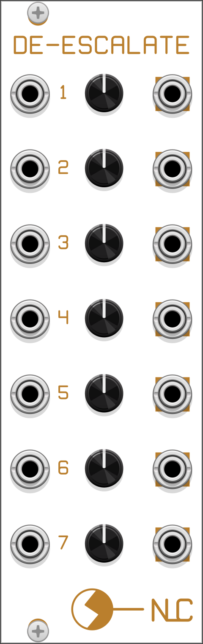This screenshot has width=203, height=644.
Task: Click the channel 6 input jack
Action: pyautogui.click(x=30, y=469)
